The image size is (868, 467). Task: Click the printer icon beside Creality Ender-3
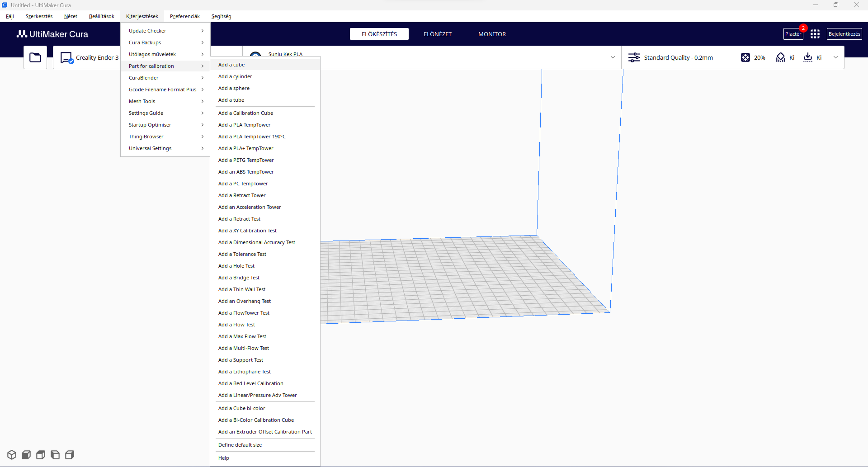(x=67, y=58)
